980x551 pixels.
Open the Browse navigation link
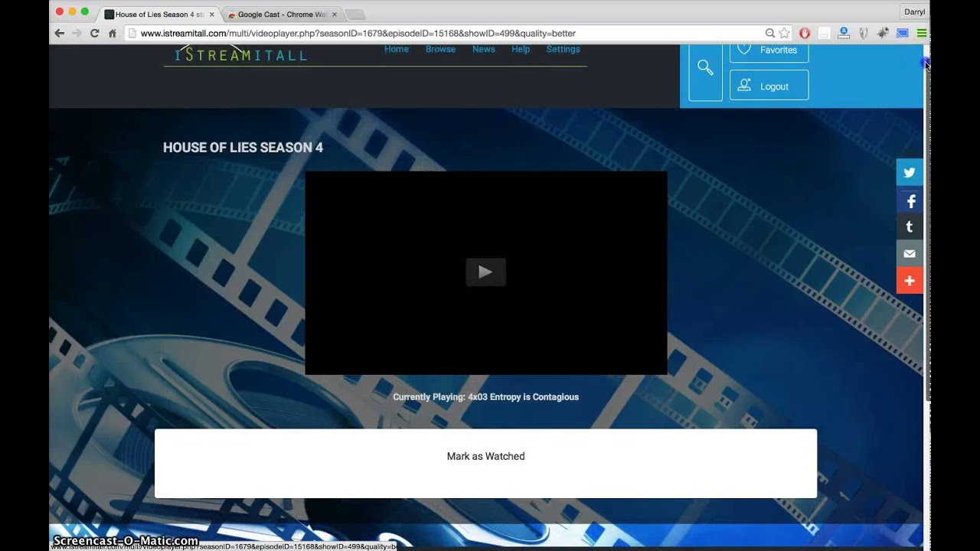pos(440,49)
